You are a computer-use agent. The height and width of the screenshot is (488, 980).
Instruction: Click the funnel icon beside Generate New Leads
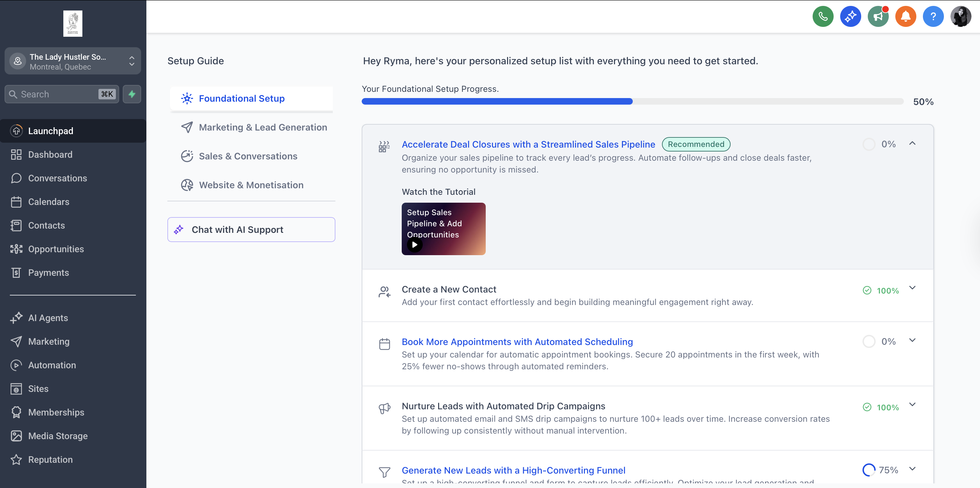point(385,472)
